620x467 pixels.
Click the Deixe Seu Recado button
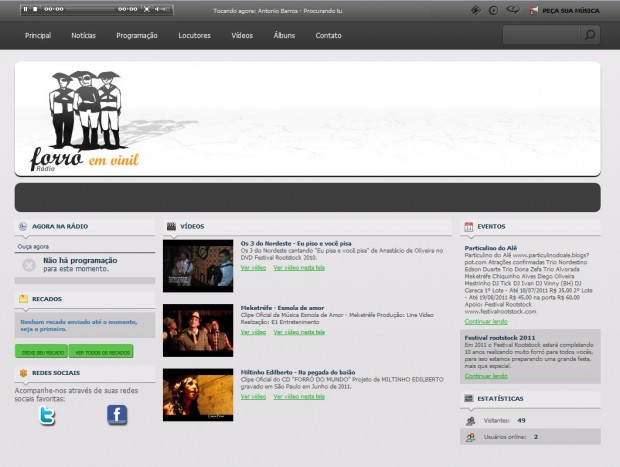[42, 352]
